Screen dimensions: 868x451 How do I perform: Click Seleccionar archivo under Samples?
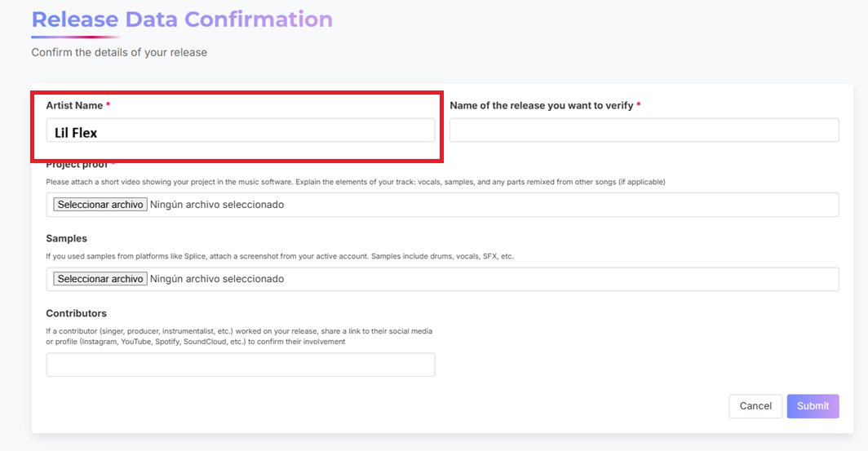point(100,279)
